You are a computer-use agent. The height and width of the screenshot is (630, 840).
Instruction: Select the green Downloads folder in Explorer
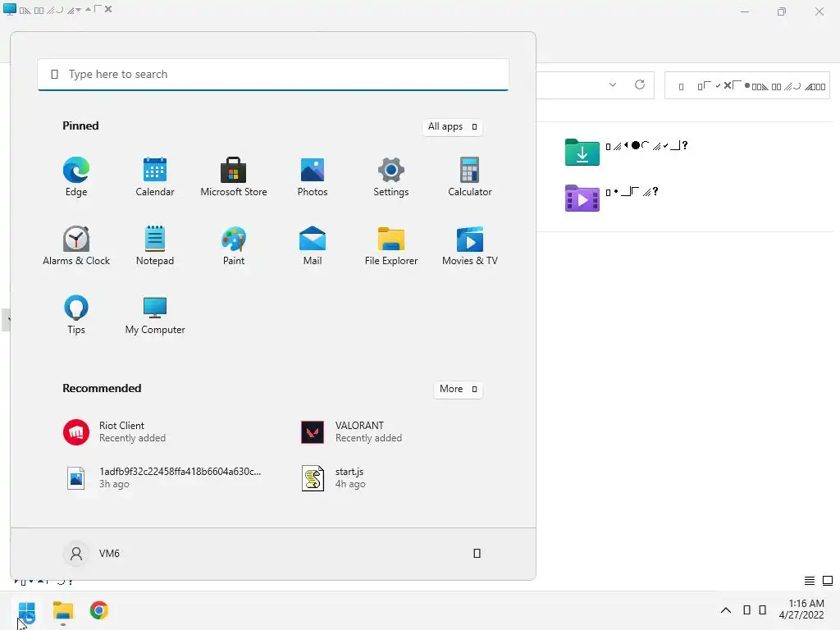627,152
